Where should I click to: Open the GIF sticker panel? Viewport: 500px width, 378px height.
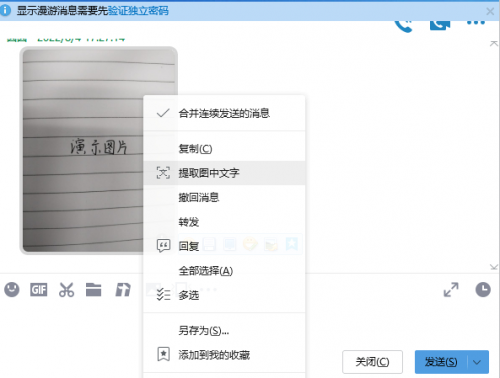[x=39, y=290]
